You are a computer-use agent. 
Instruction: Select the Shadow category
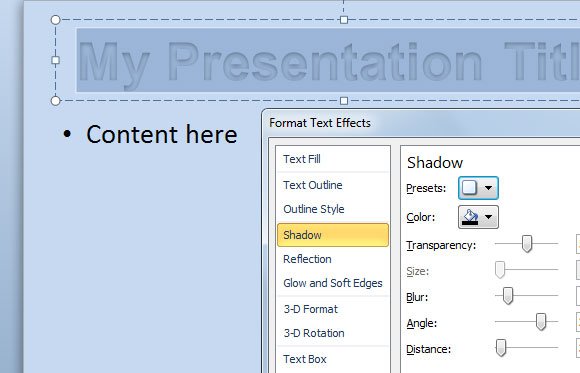pos(333,235)
